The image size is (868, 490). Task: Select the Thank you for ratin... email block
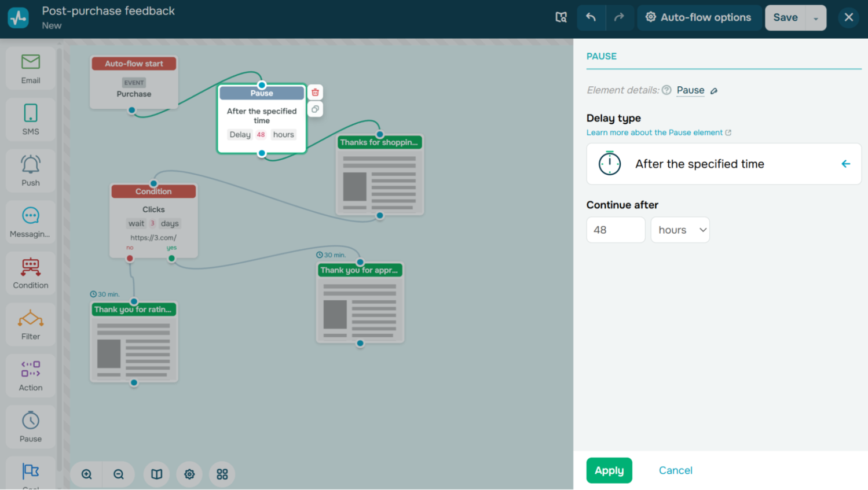(x=134, y=342)
